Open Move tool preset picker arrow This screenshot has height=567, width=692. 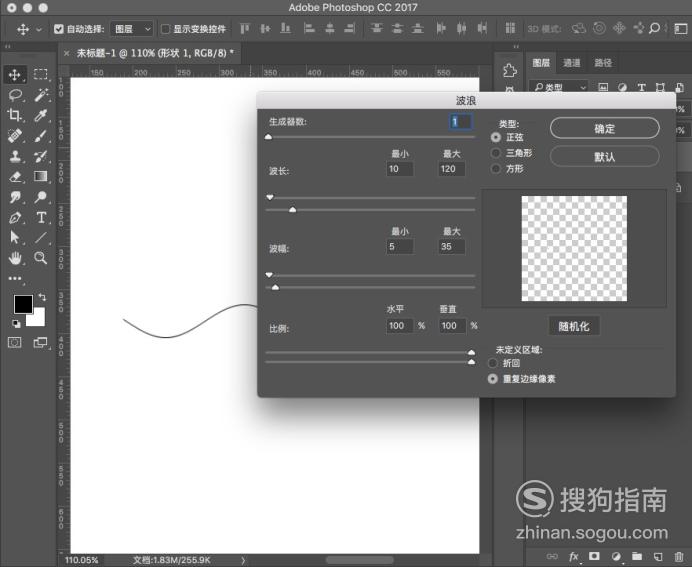(x=39, y=30)
